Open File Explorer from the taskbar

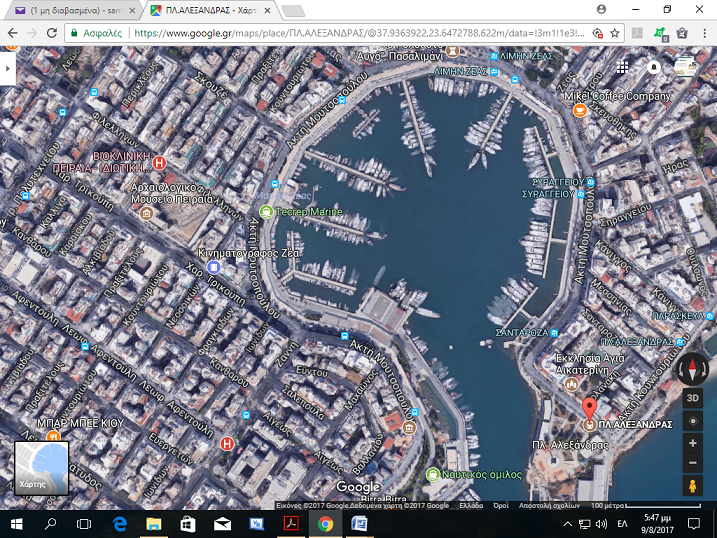click(154, 524)
